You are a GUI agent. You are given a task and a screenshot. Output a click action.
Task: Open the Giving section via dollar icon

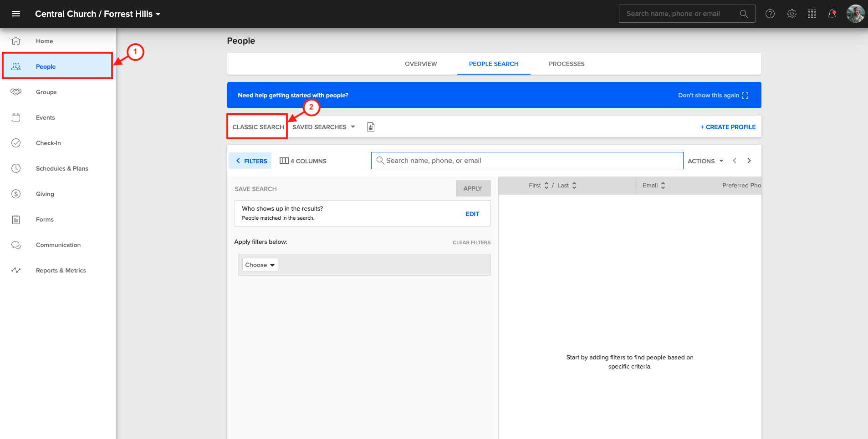point(16,194)
